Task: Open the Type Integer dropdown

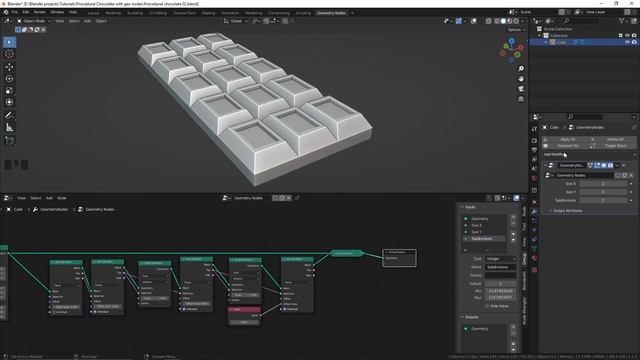Action: click(500, 259)
